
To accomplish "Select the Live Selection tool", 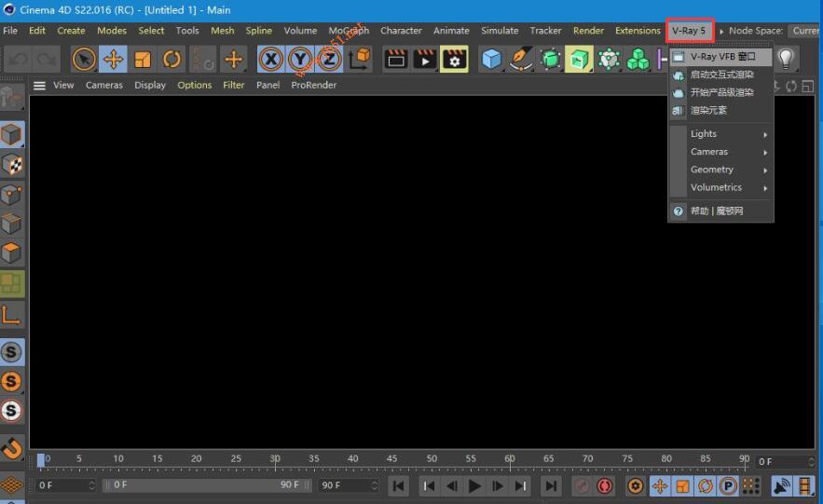I will 84,60.
